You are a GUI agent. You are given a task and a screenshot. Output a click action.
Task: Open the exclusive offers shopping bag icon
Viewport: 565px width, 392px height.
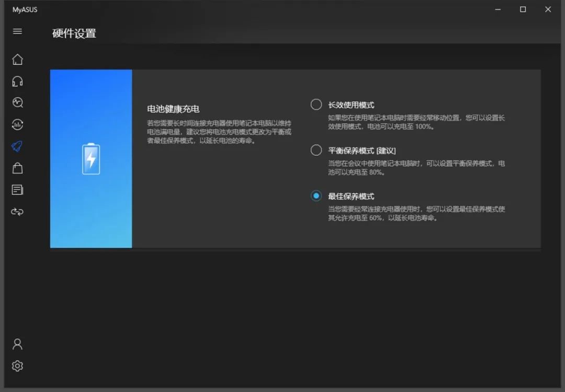17,168
